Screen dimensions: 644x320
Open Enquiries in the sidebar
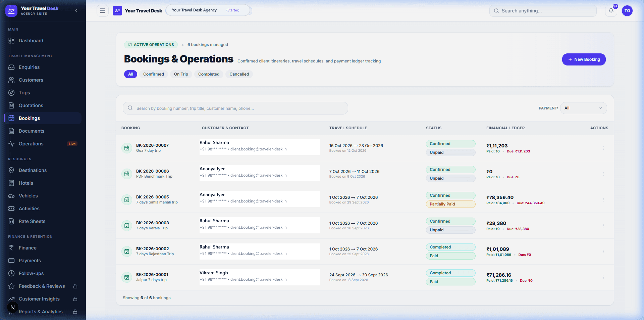tap(43, 67)
